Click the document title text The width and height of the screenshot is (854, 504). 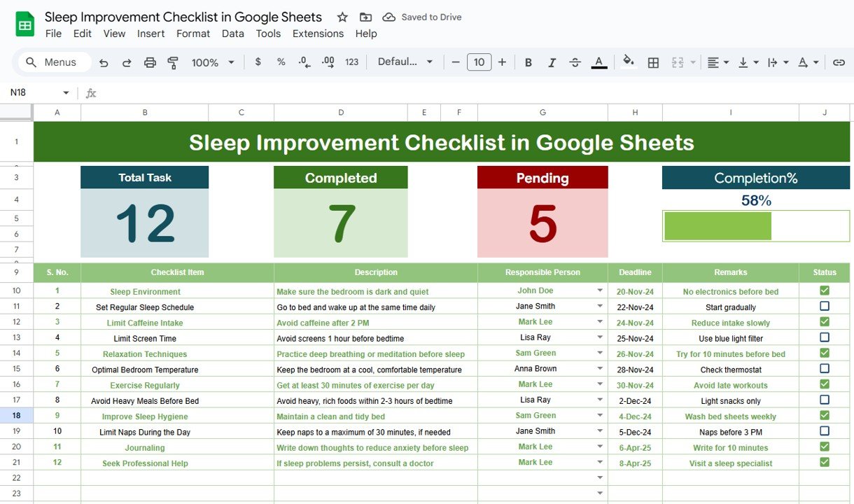(x=183, y=17)
